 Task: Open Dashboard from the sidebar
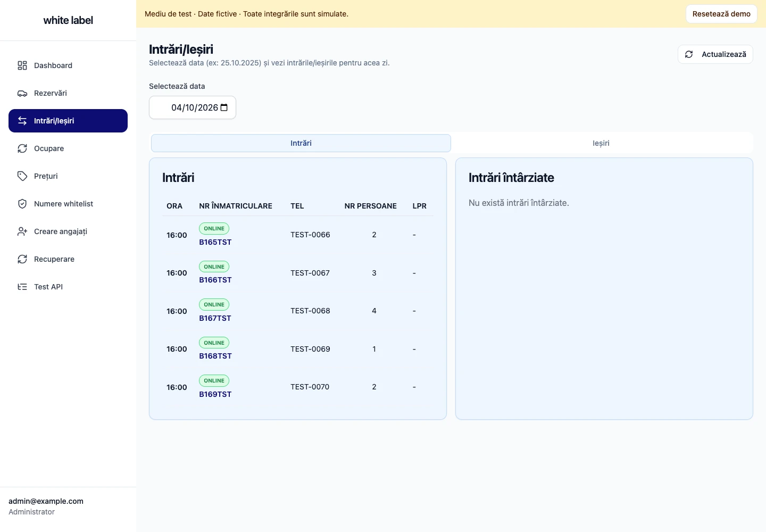(68, 65)
